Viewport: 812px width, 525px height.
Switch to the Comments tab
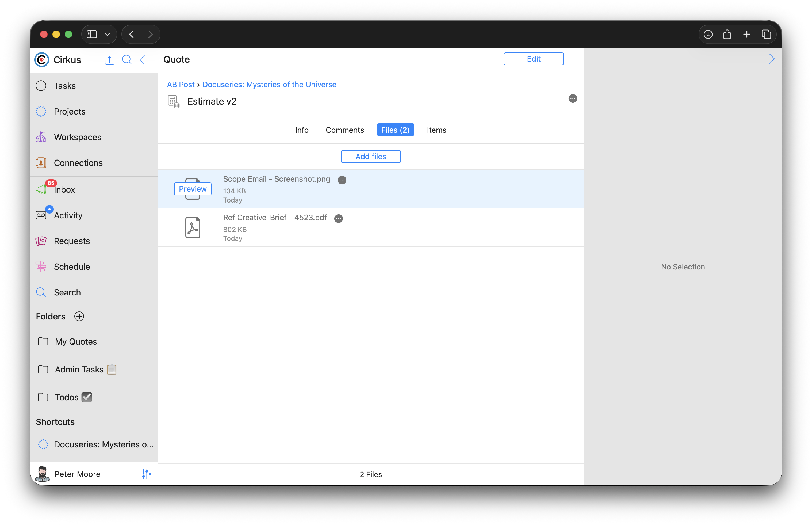344,130
